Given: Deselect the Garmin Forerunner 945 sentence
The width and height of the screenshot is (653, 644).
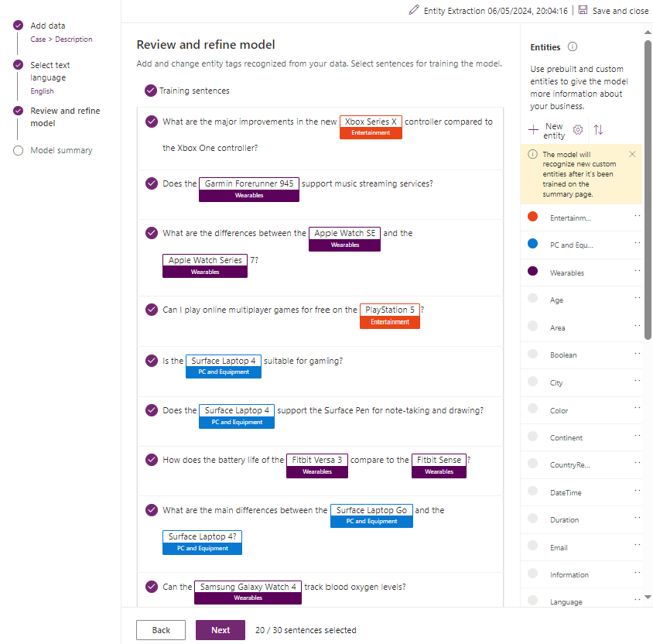Looking at the screenshot, I should pyautogui.click(x=152, y=183).
